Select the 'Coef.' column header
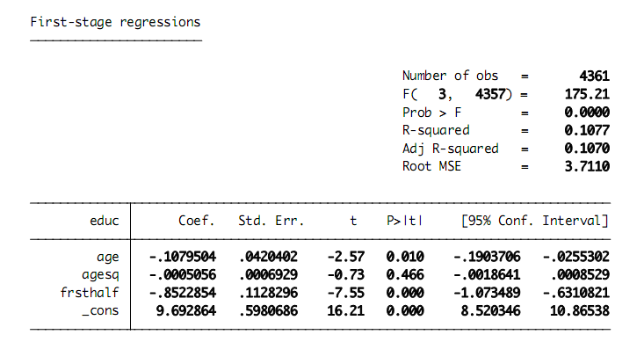The width and height of the screenshot is (644, 342). pyautogui.click(x=196, y=221)
